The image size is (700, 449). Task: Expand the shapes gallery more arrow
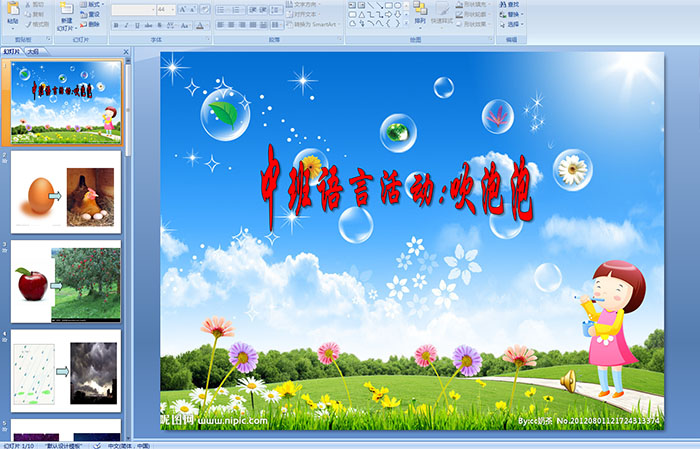406,23
